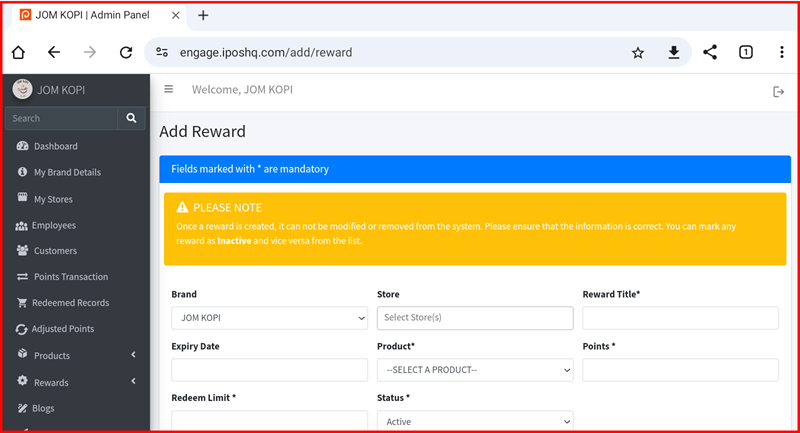Click the Select Store(s) field
Image resolution: width=800 pixels, height=433 pixels.
pyautogui.click(x=474, y=318)
